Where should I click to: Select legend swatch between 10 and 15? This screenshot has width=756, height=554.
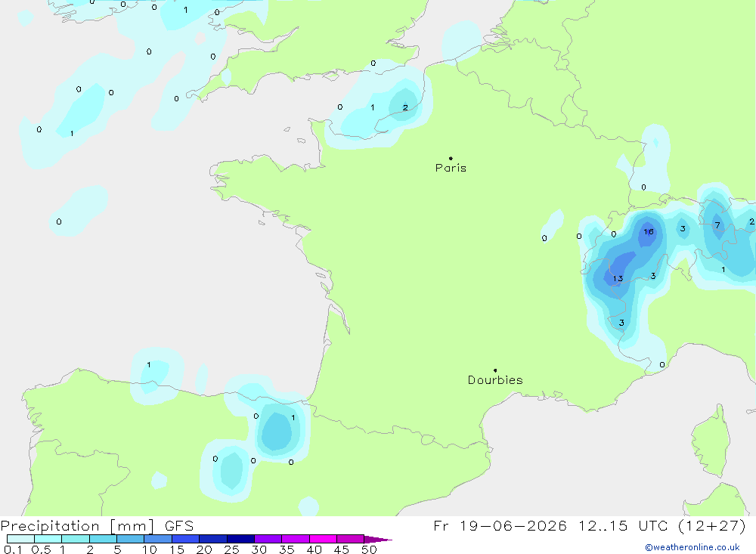coord(158,539)
